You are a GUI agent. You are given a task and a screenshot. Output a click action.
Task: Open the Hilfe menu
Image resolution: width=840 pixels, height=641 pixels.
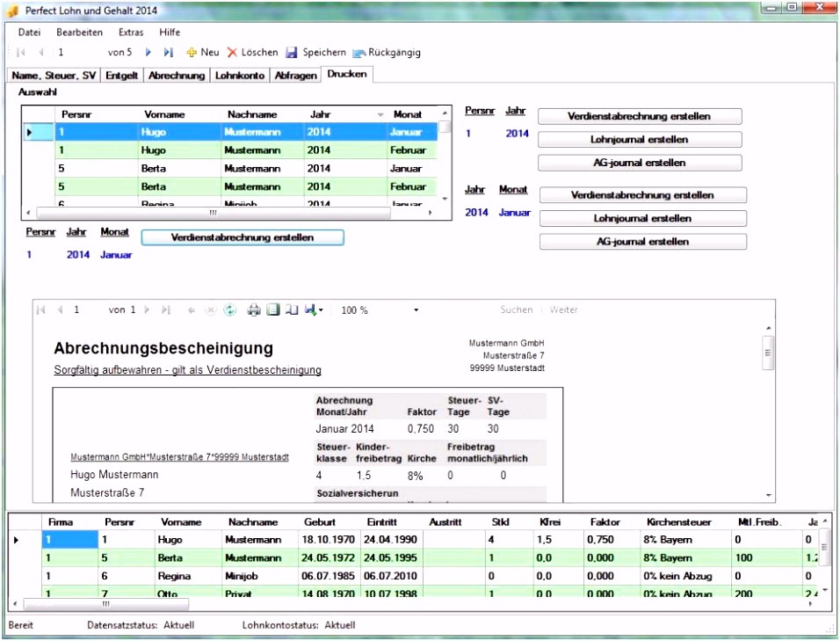(x=170, y=33)
